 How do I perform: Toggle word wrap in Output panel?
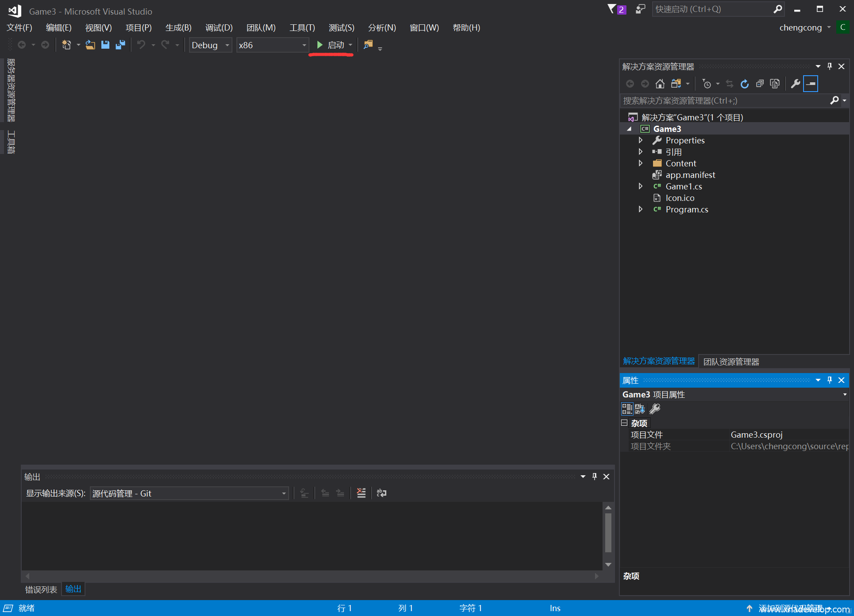pyautogui.click(x=382, y=493)
